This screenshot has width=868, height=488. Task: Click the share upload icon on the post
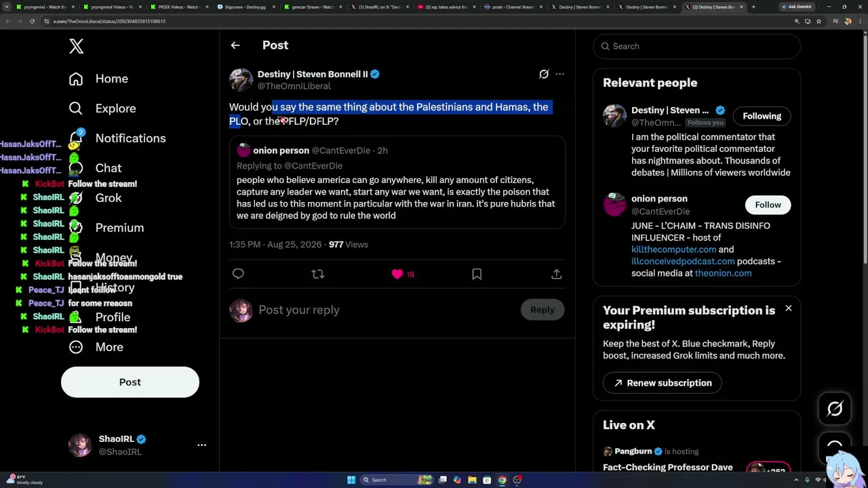pyautogui.click(x=556, y=274)
